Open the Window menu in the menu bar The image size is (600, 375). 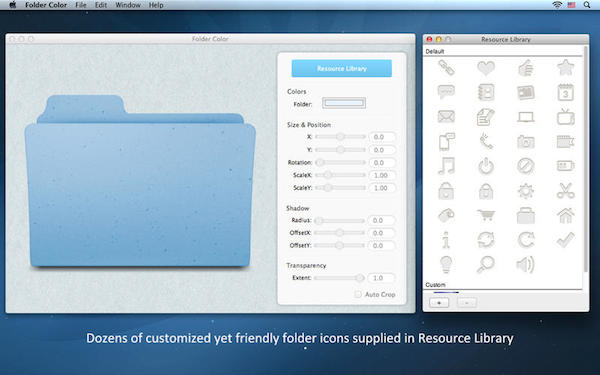pos(128,5)
